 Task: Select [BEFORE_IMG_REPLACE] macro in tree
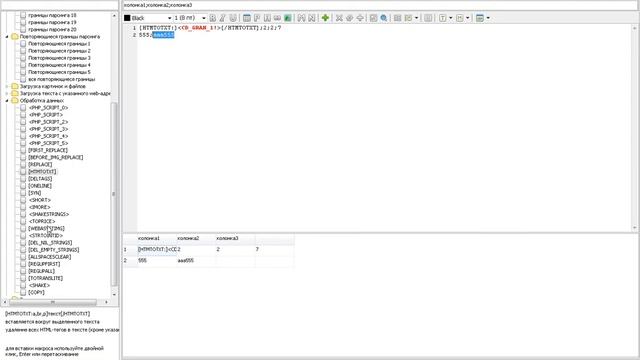click(56, 157)
